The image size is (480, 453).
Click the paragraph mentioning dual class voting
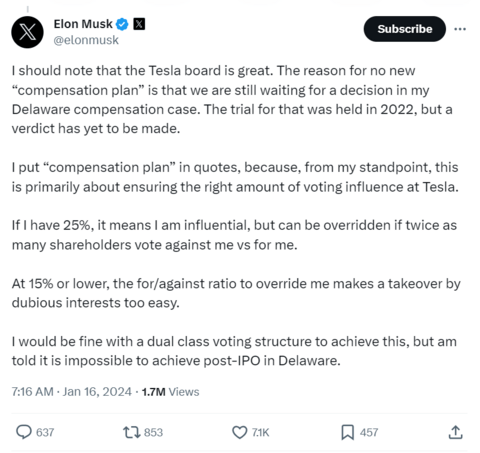pyautogui.click(x=234, y=351)
